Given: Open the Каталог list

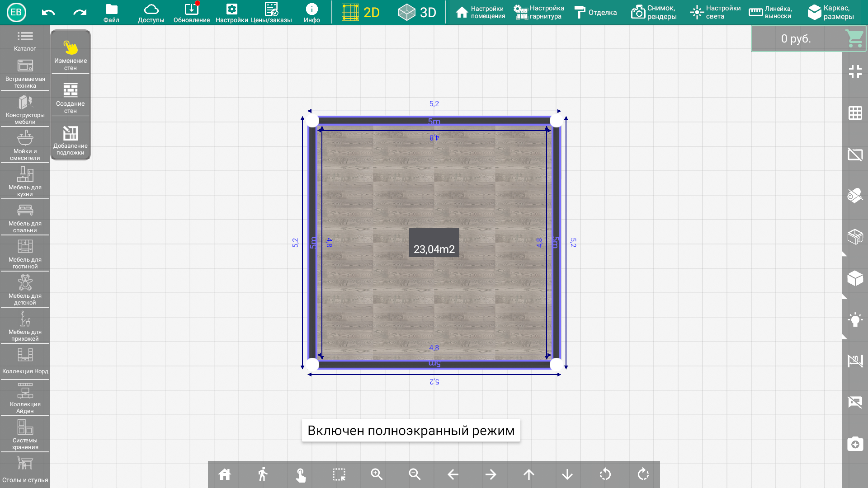Looking at the screenshot, I should [x=25, y=41].
